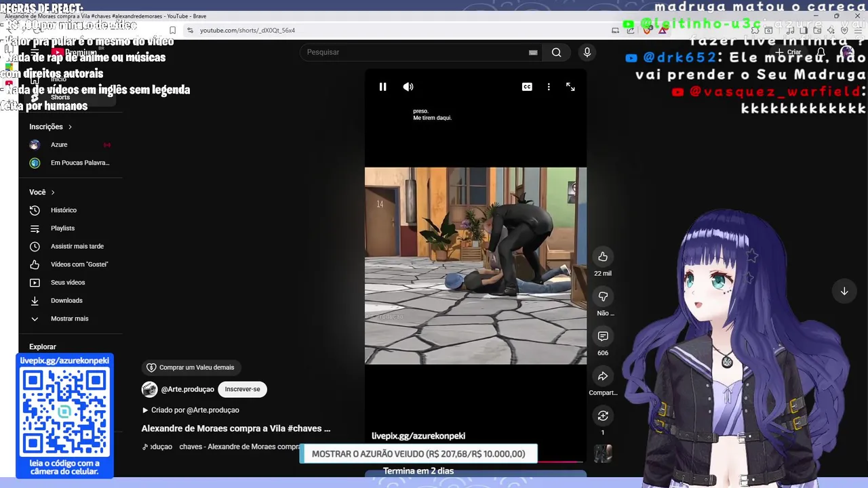Image resolution: width=868 pixels, height=488 pixels.
Task: Open the Azure channel subscription
Action: [x=71, y=144]
